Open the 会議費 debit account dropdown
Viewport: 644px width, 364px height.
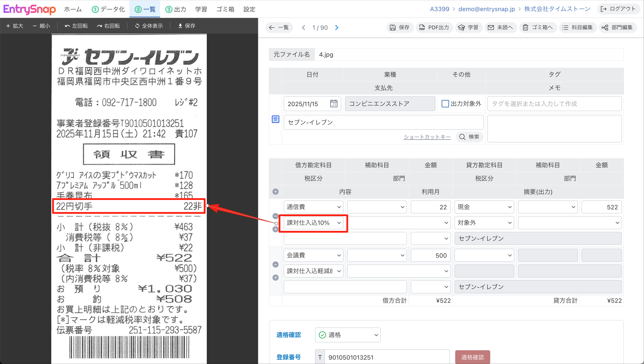point(313,255)
